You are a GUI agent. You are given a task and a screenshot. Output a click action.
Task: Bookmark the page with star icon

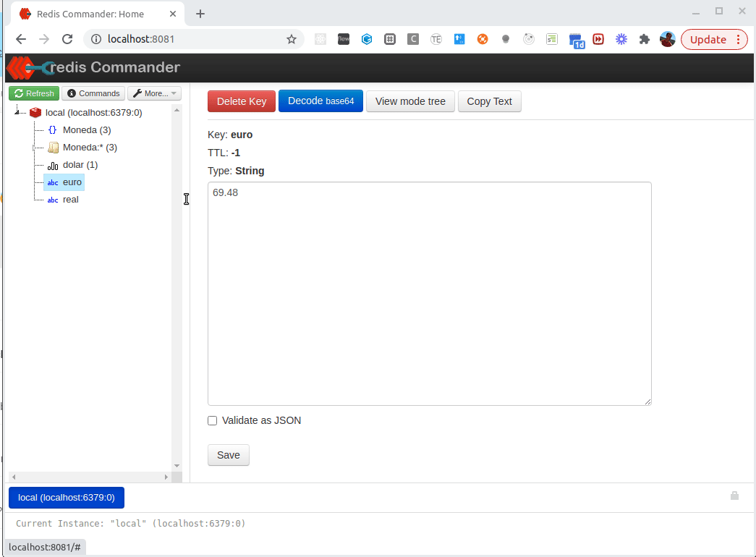[292, 39]
